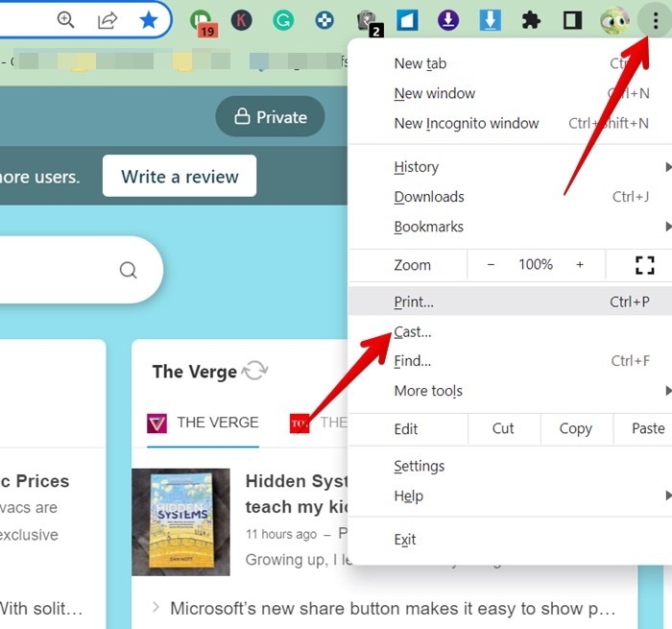Open Settings from the menu
This screenshot has height=629, width=672.
(510, 466)
